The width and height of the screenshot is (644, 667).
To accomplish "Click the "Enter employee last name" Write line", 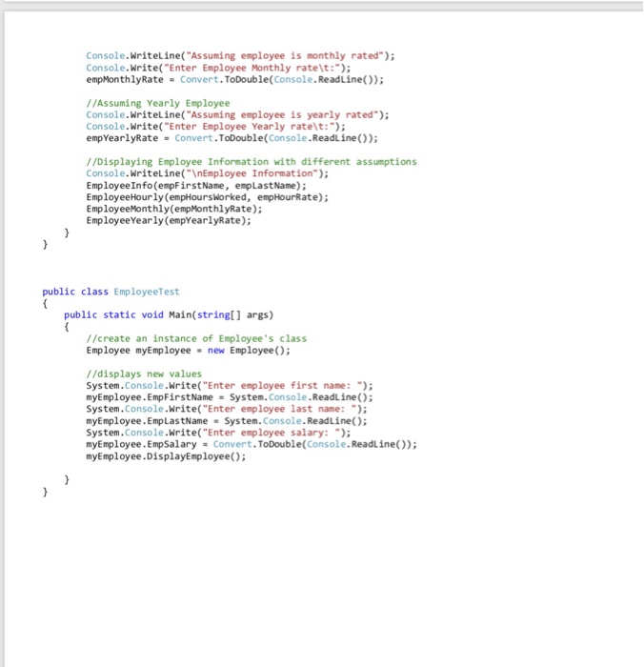I will 227,409.
